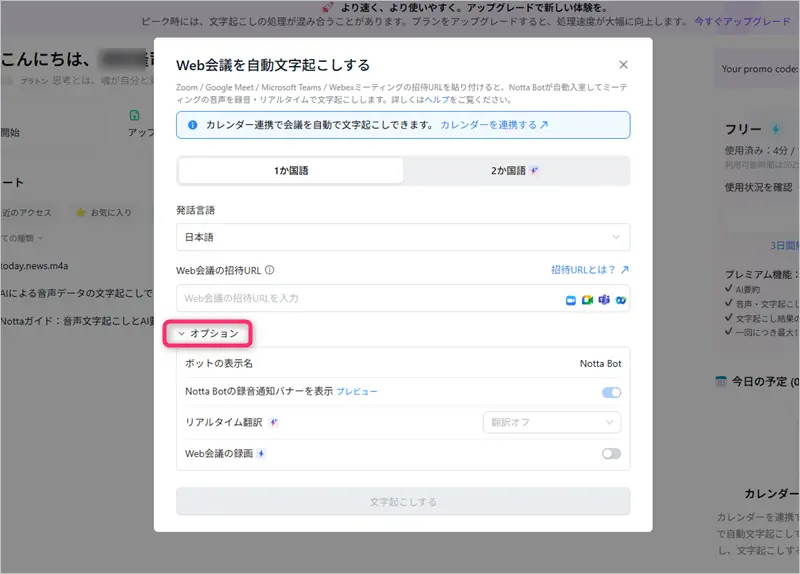
Task: Enable the Web会議の録画 toggle
Action: point(611,454)
